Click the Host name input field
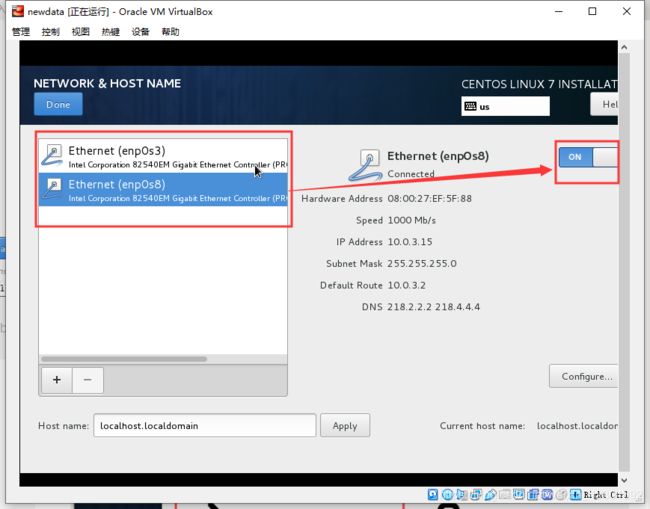650x509 pixels. point(205,426)
